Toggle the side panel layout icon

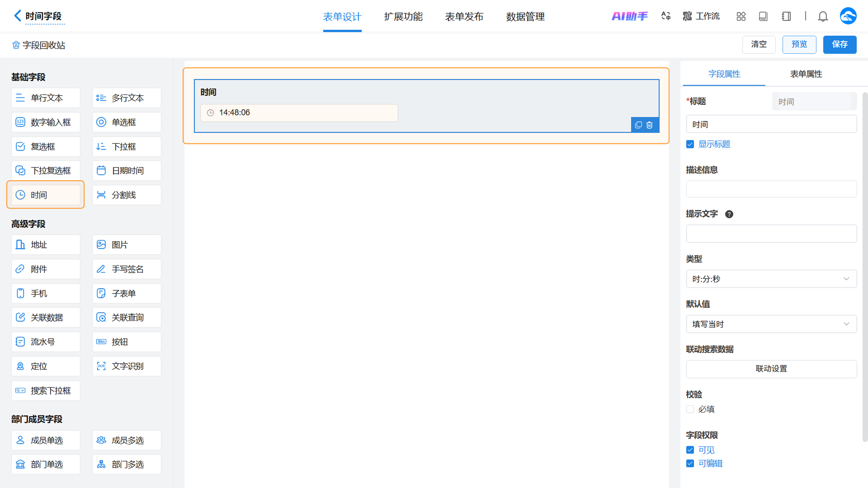coord(786,16)
